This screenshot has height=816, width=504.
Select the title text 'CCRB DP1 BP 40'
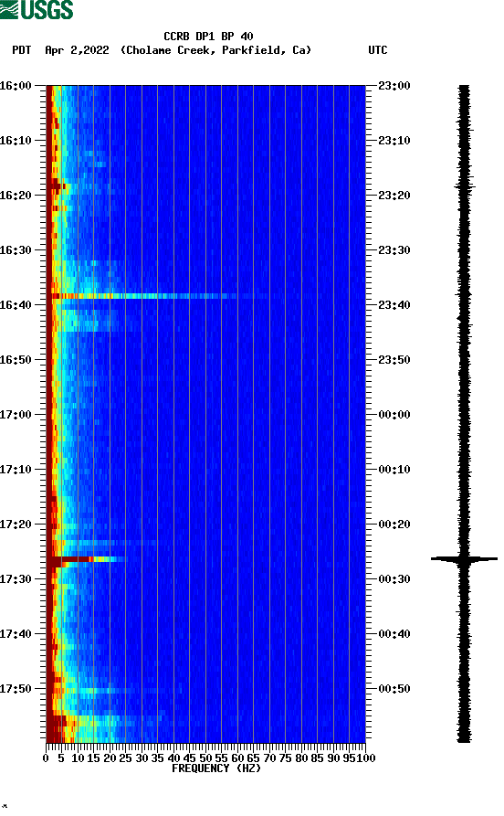(208, 37)
